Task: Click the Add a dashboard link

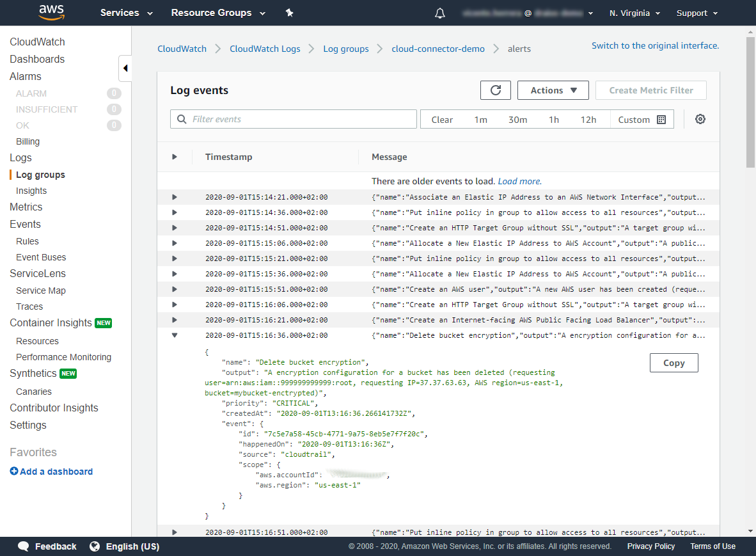Action: click(x=56, y=472)
